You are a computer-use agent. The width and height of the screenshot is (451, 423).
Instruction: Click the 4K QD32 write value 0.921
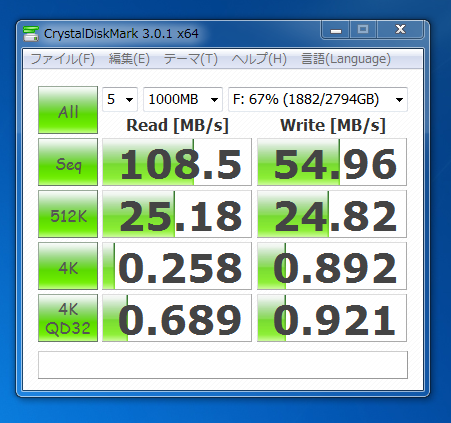click(332, 318)
